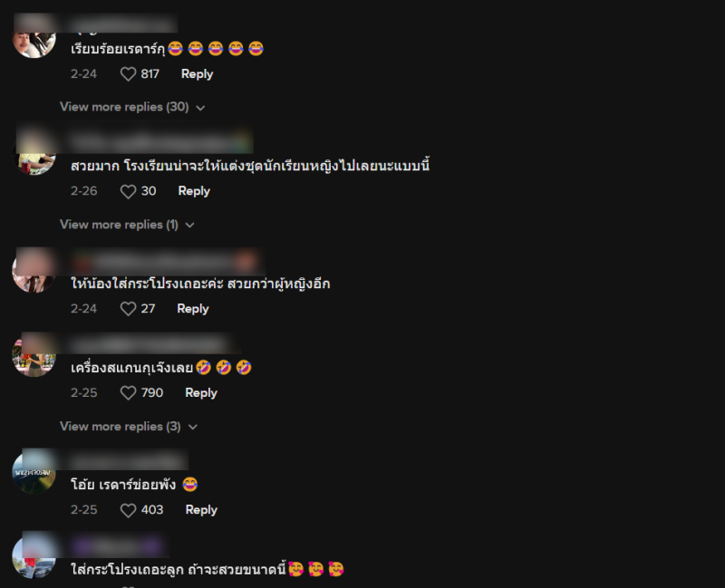Like the comment with 817 likes
Screen dimensions: 725x588
[128, 74]
